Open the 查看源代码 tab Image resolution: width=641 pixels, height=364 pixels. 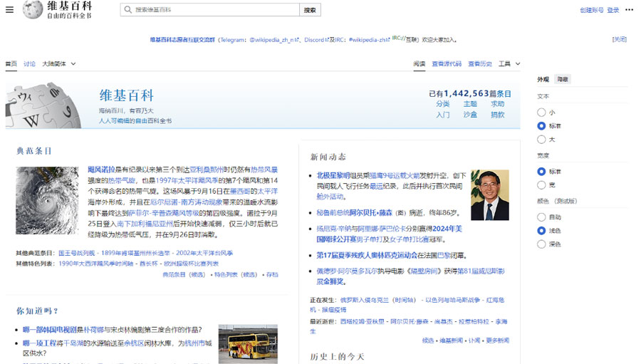(447, 64)
